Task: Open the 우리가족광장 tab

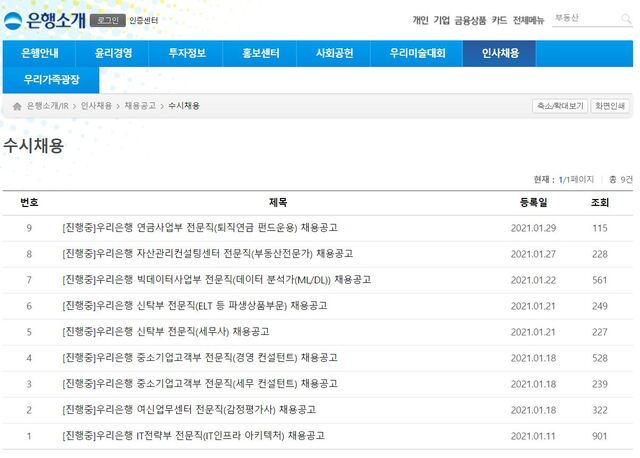Action: tap(53, 80)
